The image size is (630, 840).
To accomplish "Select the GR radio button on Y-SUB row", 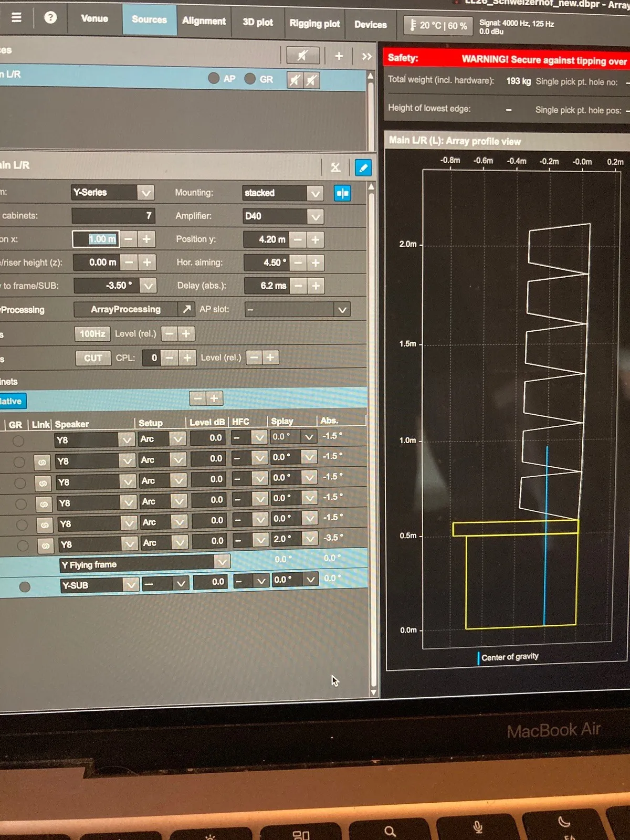I will (x=25, y=586).
